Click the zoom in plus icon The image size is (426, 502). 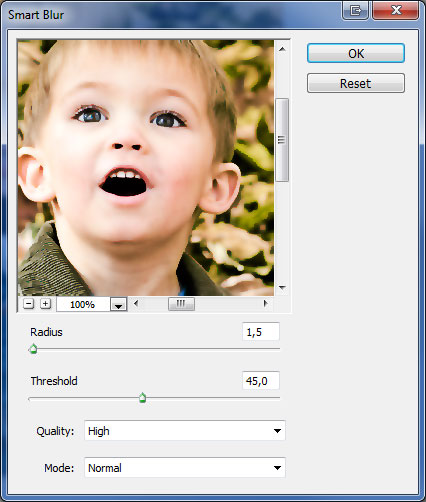[x=45, y=304]
